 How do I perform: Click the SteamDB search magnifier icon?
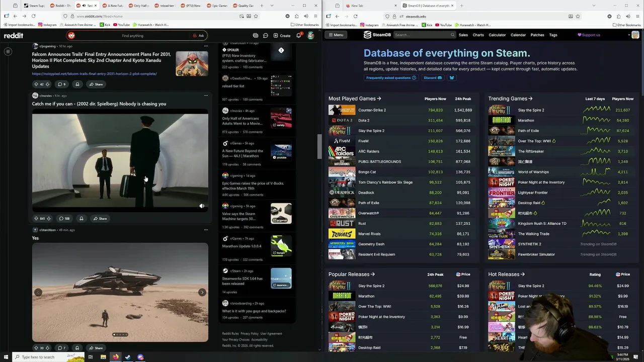click(452, 35)
